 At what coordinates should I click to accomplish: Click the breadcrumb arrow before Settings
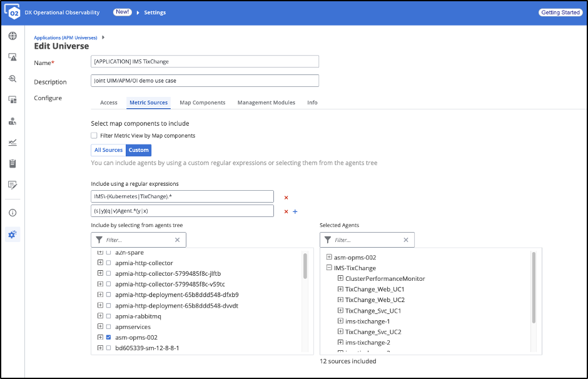[138, 13]
